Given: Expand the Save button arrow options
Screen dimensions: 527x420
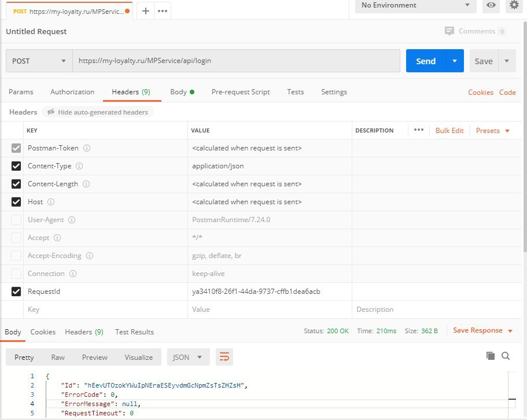Looking at the screenshot, I should coord(507,61).
